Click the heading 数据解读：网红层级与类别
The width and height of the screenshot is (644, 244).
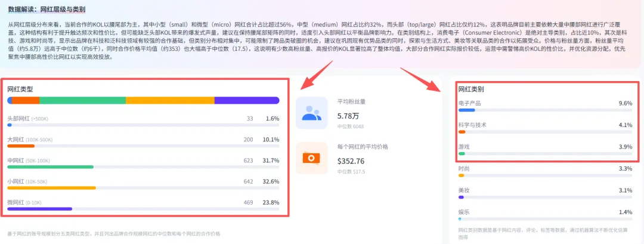tap(47, 9)
